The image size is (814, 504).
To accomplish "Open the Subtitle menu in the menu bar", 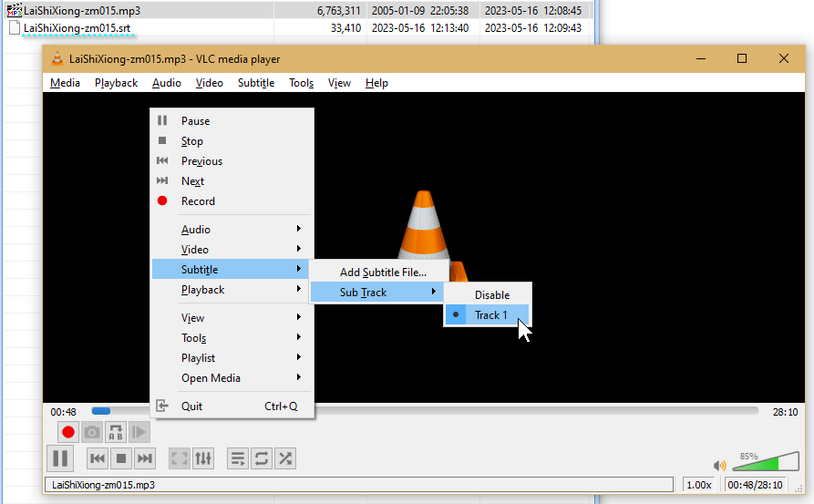I will (x=256, y=83).
